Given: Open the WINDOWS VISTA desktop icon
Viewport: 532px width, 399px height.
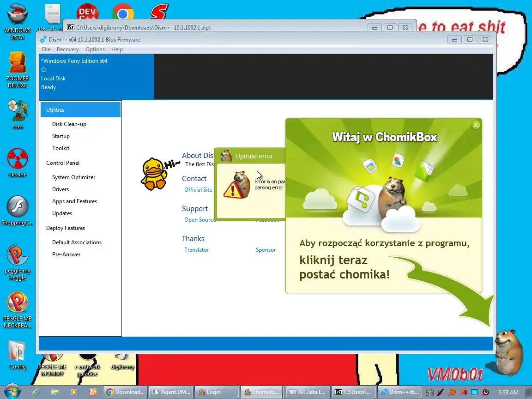Looking at the screenshot, I should pos(17,21).
